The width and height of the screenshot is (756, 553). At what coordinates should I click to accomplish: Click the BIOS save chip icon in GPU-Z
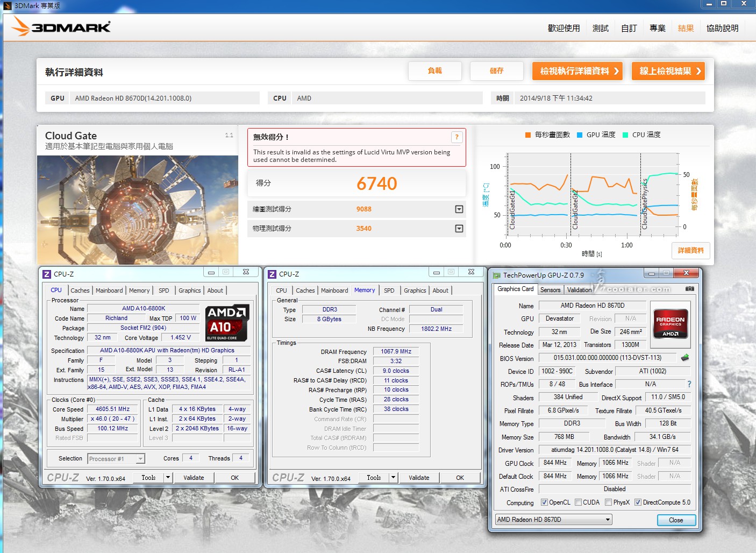point(685,358)
